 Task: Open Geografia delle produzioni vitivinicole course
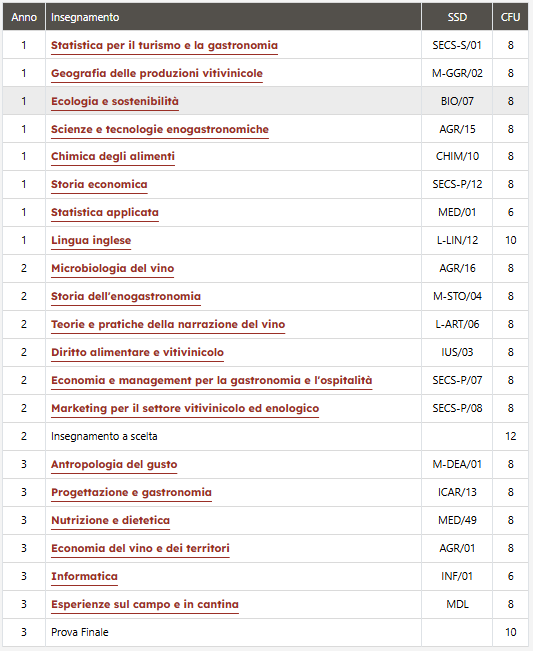pyautogui.click(x=157, y=73)
